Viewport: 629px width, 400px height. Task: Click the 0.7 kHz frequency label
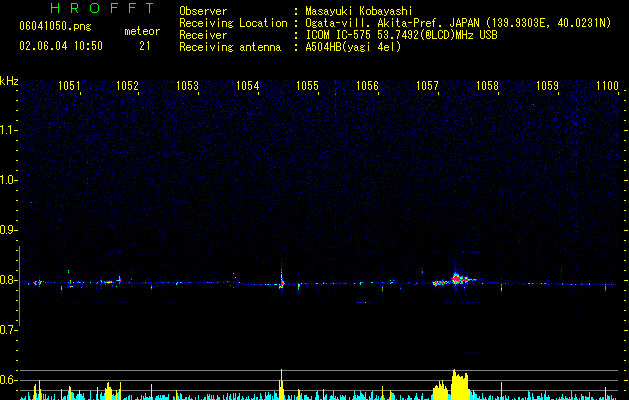(x=8, y=330)
